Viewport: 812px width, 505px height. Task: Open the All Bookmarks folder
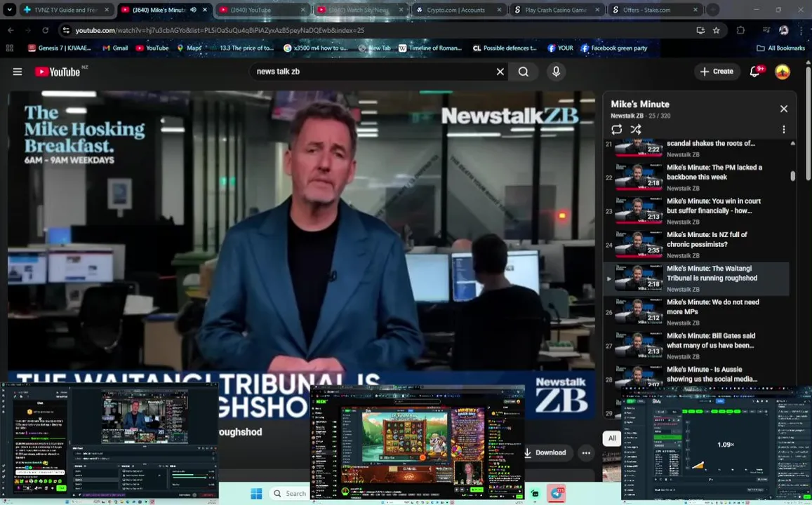(780, 48)
